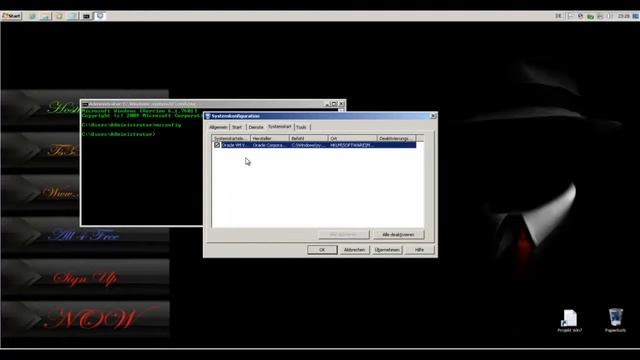Viewport: 640px width, 360px height.
Task: Click the yellow folder quick launch icon
Action: coord(59,16)
